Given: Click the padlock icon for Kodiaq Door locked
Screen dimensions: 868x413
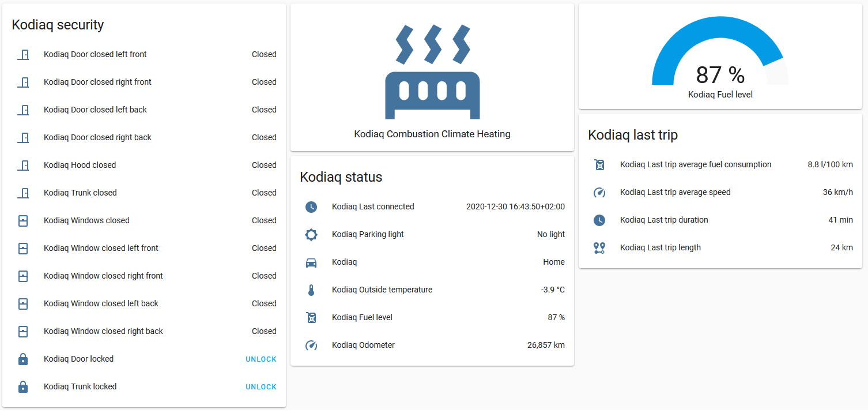Looking at the screenshot, I should click(x=23, y=359).
